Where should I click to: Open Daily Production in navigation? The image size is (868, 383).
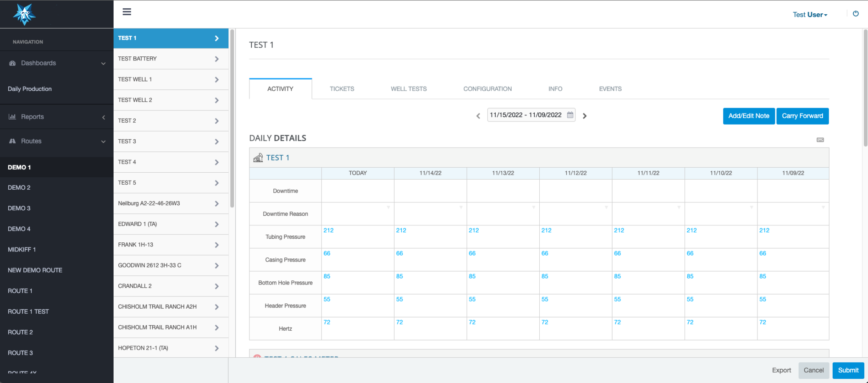(30, 89)
